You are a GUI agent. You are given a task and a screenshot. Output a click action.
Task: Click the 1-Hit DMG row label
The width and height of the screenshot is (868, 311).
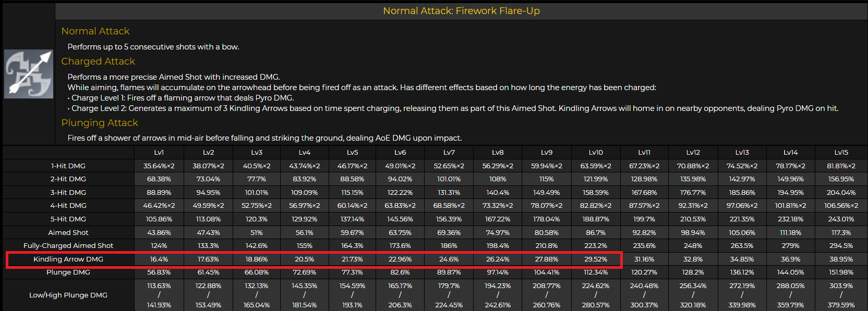coord(68,166)
